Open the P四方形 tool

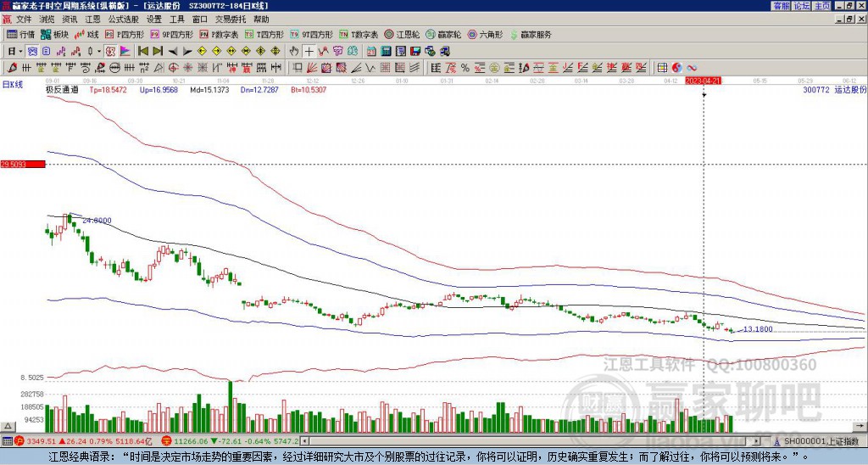tap(125, 35)
